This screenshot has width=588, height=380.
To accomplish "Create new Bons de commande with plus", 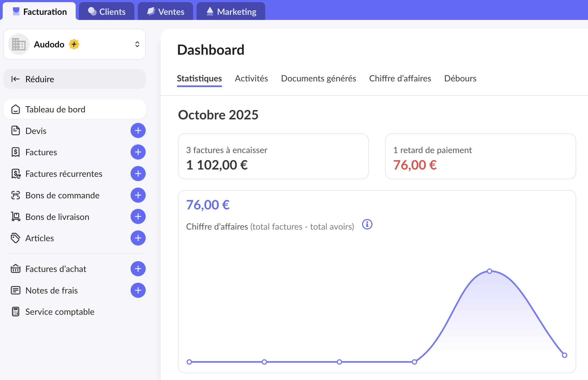I will pyautogui.click(x=138, y=195).
